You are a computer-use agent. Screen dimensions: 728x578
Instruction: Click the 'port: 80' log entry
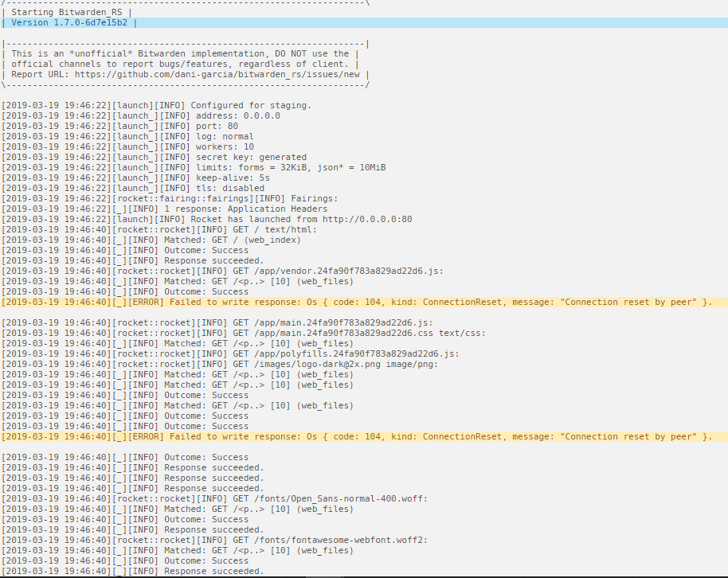point(119,126)
